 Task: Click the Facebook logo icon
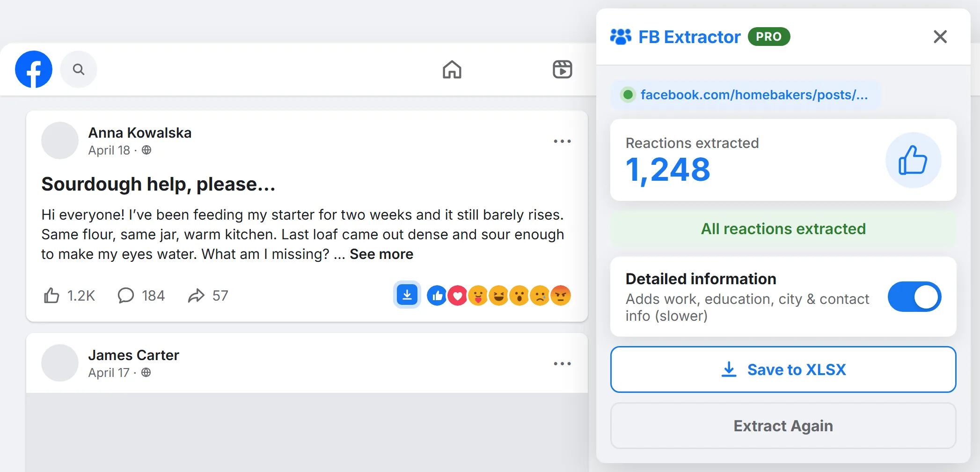[34, 69]
